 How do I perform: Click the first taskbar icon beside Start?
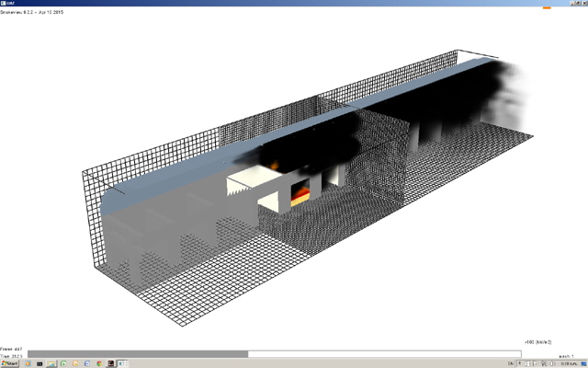28,363
